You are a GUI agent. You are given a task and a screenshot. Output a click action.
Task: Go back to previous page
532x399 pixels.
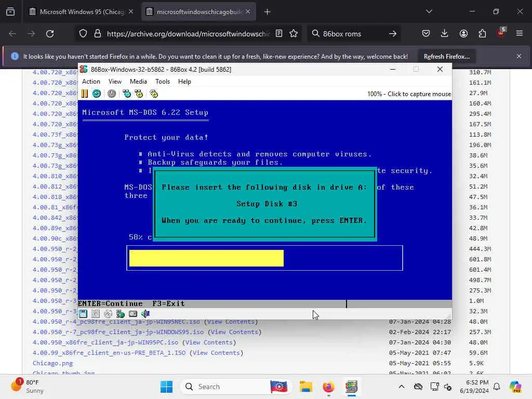(12, 34)
